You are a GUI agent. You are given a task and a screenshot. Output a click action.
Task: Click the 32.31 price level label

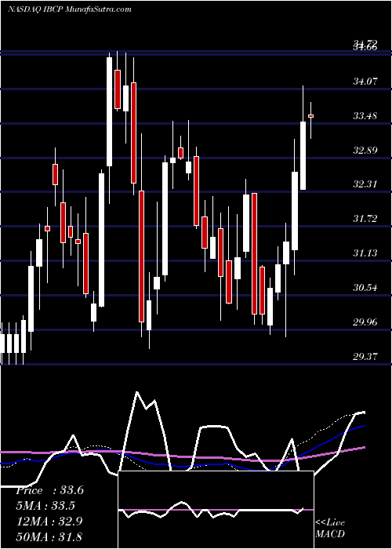[365, 184]
